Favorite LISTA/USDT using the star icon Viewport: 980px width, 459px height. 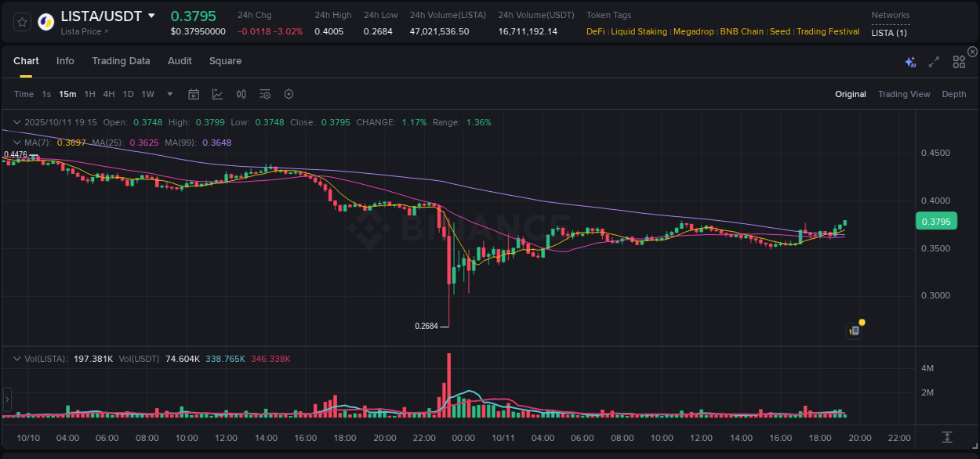[21, 21]
